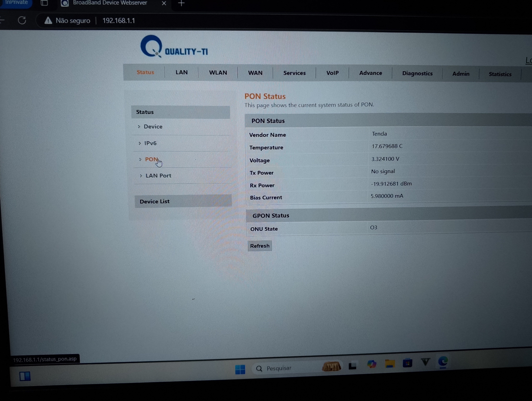Viewport: 532px width, 401px height.
Task: Open Windows Start menu icon
Action: click(x=240, y=369)
